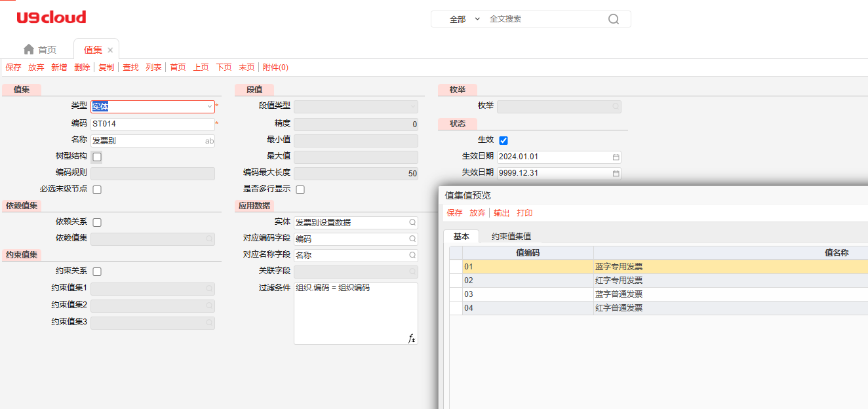Uncheck the 生效 checkbox
The width and height of the screenshot is (868, 409).
503,140
